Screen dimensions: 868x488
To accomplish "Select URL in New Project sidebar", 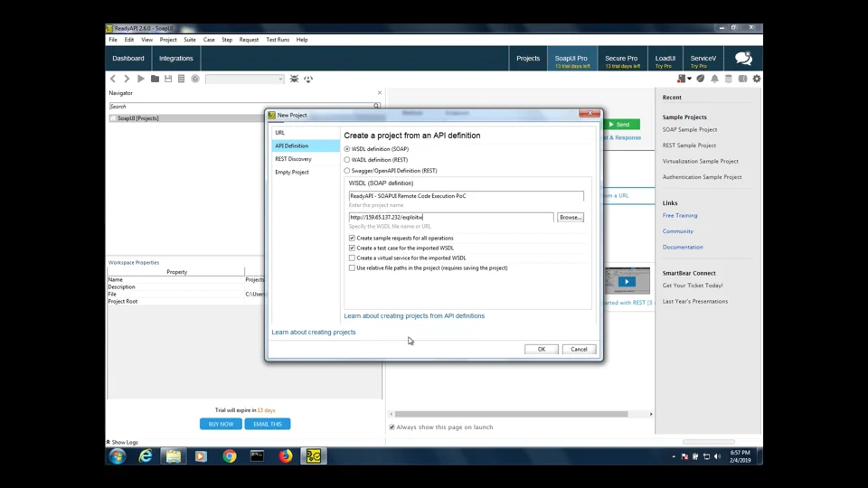I will point(307,133).
